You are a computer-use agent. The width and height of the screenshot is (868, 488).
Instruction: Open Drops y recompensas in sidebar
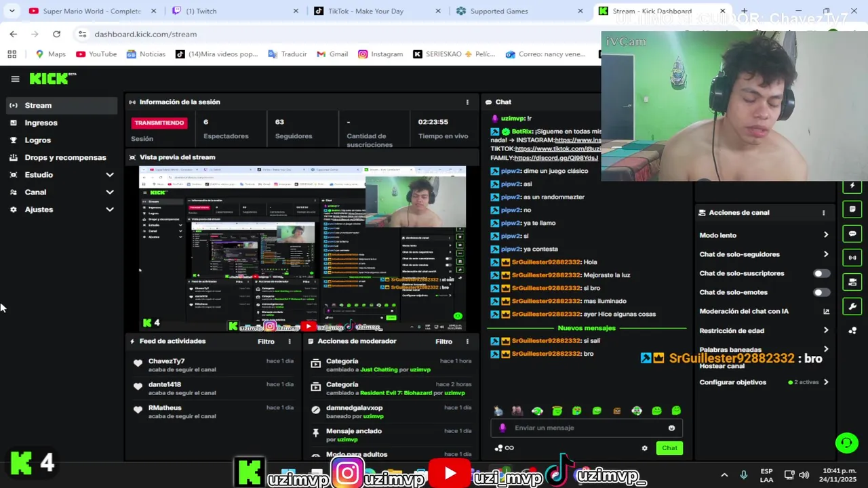61,157
